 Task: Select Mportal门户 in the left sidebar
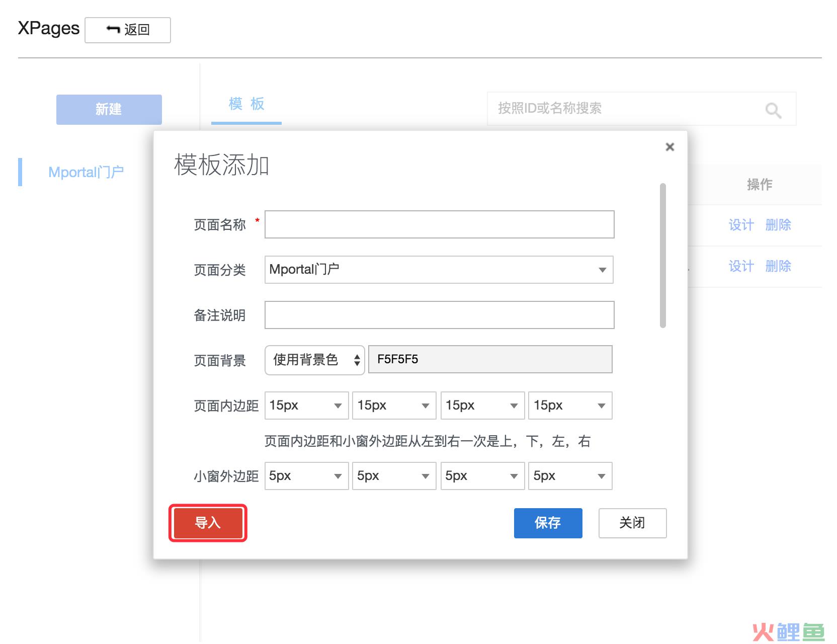click(x=86, y=172)
